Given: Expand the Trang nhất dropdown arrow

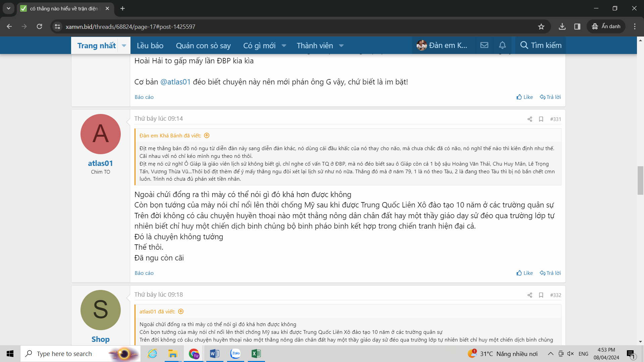Looking at the screenshot, I should coord(124,46).
